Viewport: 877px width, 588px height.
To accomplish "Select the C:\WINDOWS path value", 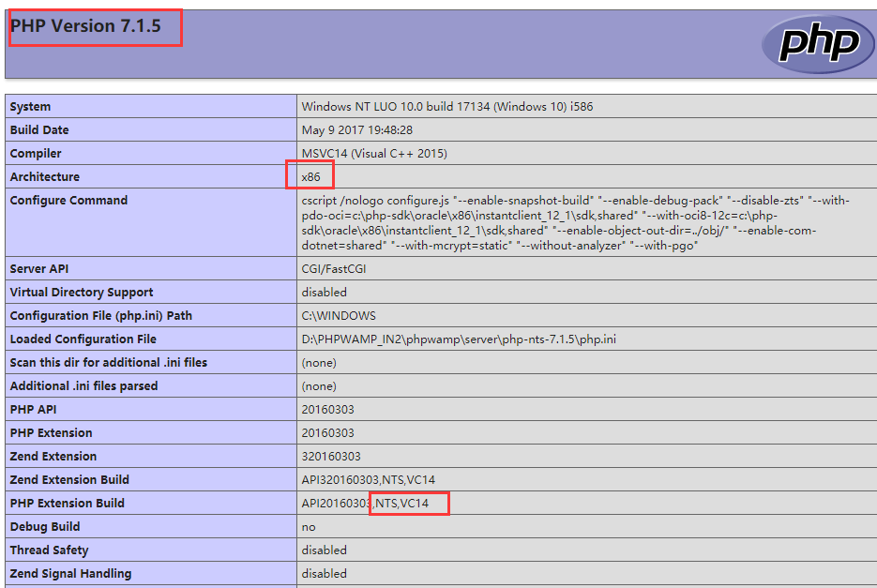I will (x=339, y=315).
